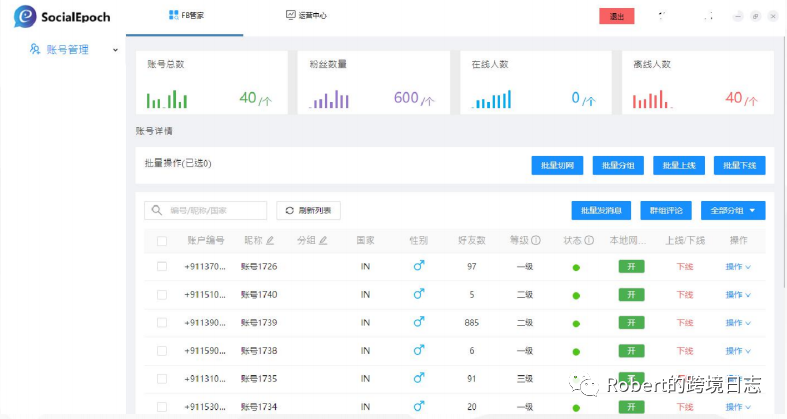Click the 群组评论 button
Screen dimensions: 787x419
point(666,210)
